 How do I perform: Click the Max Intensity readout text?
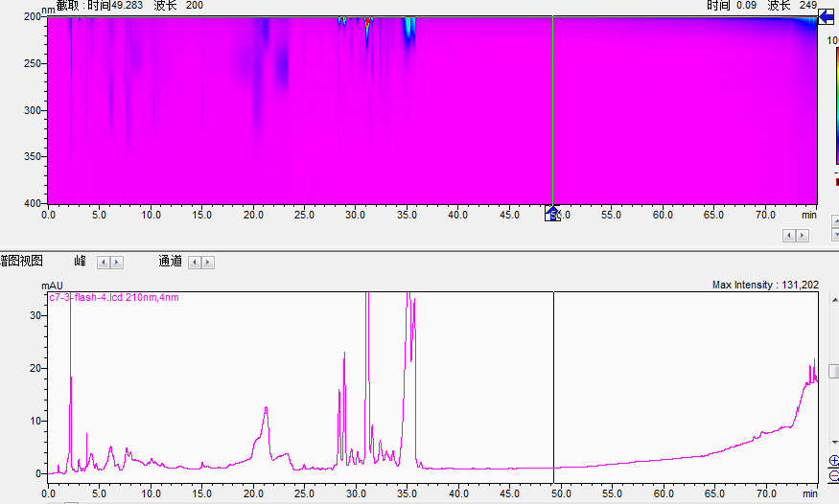pos(764,285)
